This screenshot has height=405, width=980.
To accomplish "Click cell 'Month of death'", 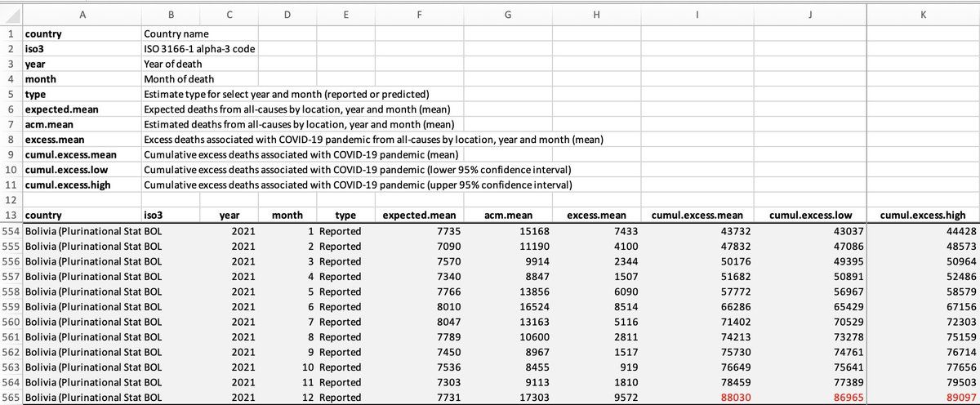I will [x=179, y=79].
